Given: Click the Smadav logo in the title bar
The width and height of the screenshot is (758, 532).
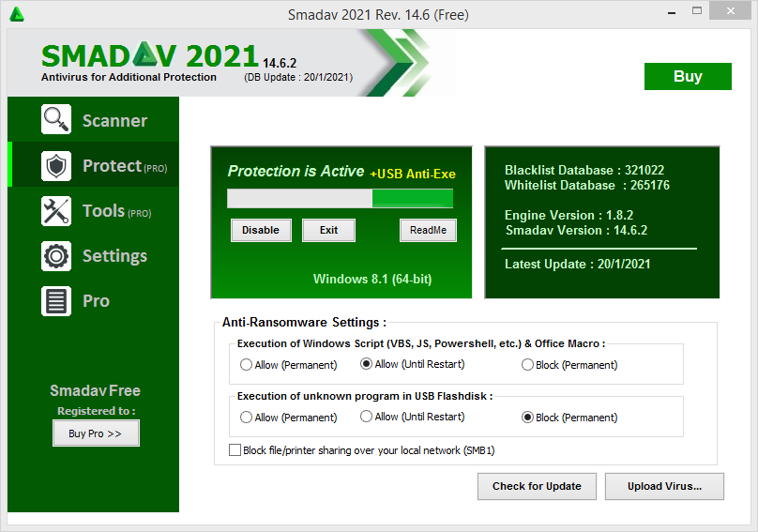Looking at the screenshot, I should click(17, 14).
